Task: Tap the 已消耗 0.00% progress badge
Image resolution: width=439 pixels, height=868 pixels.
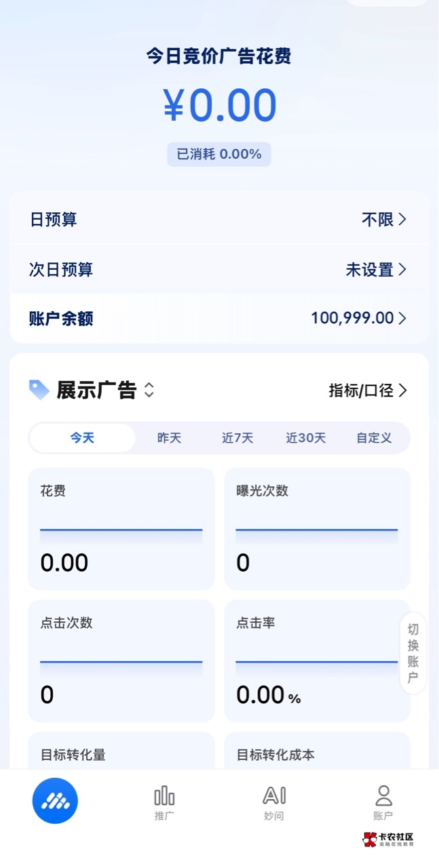Action: point(219,155)
